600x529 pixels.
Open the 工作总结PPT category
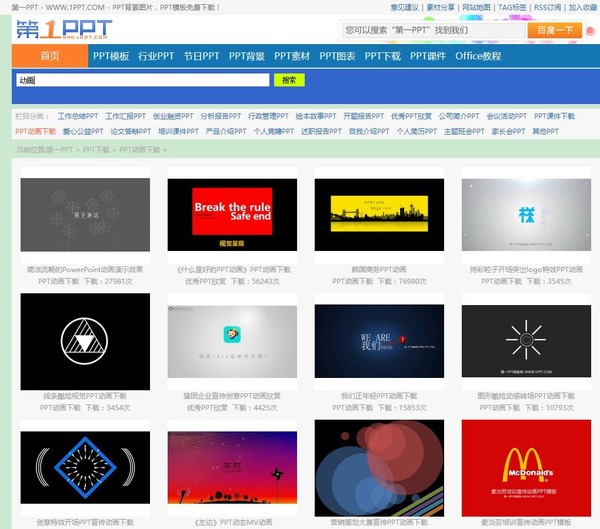78,116
